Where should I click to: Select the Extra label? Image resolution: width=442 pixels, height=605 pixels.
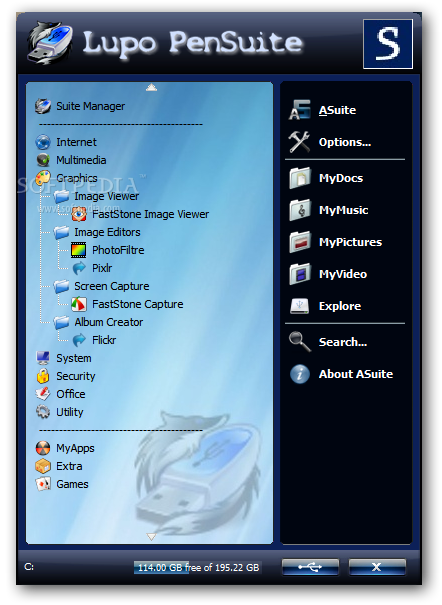69,466
